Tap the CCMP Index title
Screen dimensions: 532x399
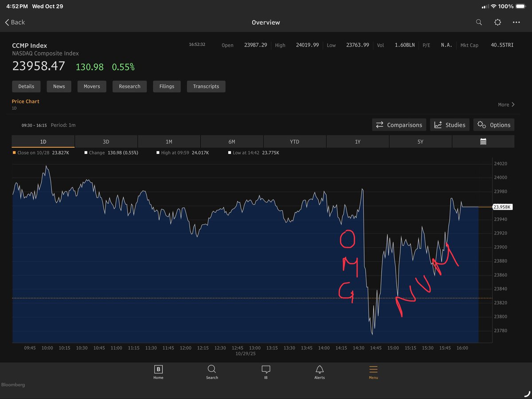click(29, 45)
